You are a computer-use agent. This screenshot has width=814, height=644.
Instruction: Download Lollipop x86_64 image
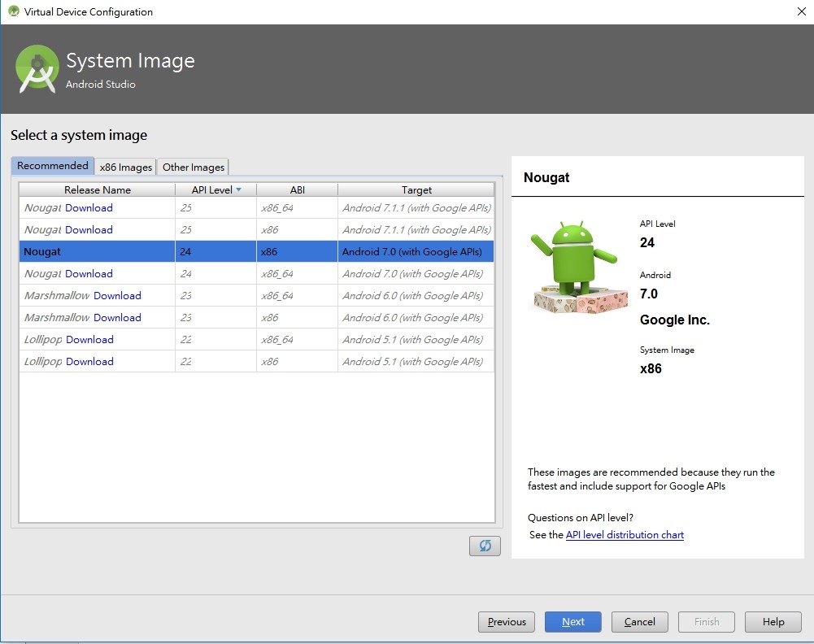pyautogui.click(x=89, y=339)
